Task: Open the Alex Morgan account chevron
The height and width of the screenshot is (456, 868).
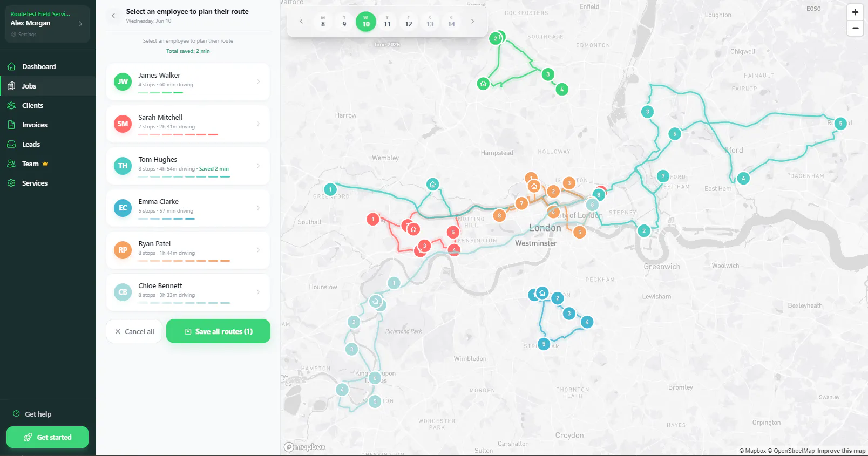Action: 80,24
